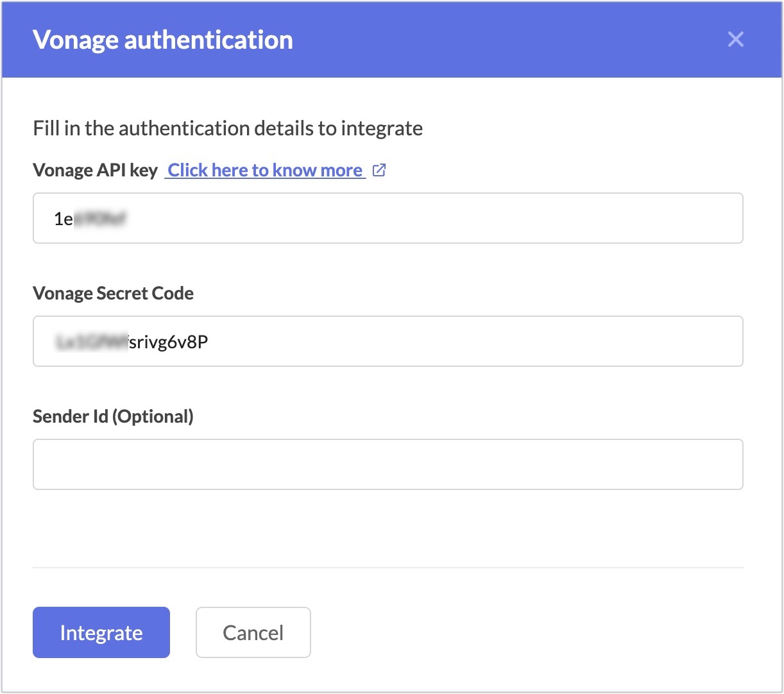
Task: Click the Sender Id (Optional) label
Action: pyautogui.click(x=113, y=416)
